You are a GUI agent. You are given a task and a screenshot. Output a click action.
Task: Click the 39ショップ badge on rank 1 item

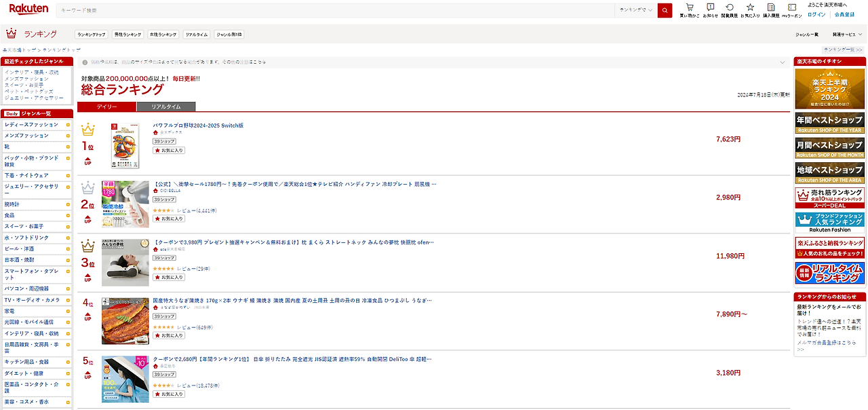[164, 141]
